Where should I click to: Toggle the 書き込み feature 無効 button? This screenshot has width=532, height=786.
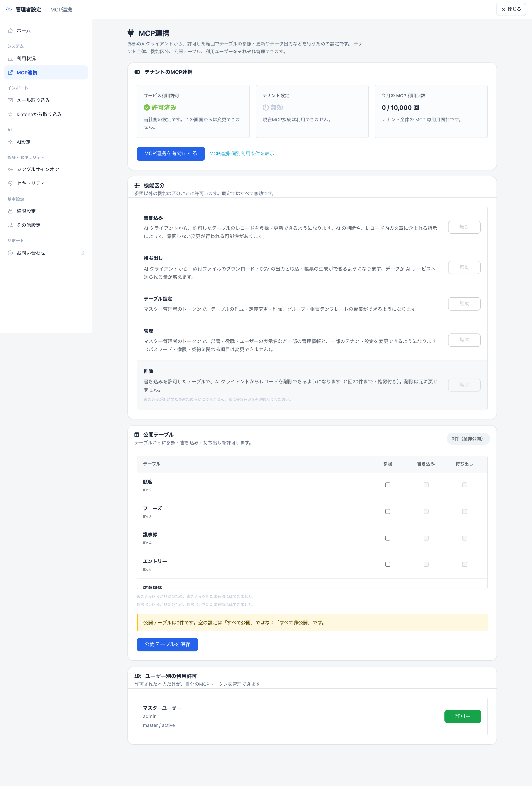click(x=464, y=227)
